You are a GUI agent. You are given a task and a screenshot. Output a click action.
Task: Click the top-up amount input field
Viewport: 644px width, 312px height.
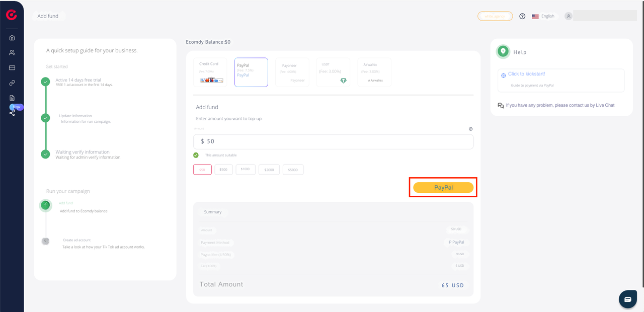coord(333,142)
